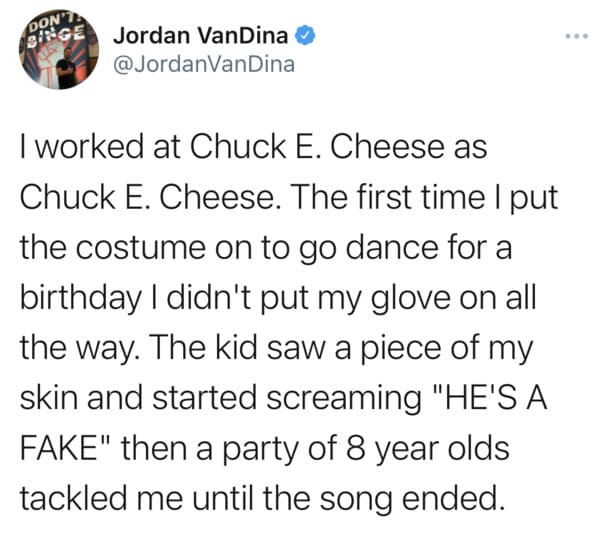Click the tweet's first line starting "I worked"
Image resolution: width=599 pixels, height=536 pixels.
click(253, 147)
